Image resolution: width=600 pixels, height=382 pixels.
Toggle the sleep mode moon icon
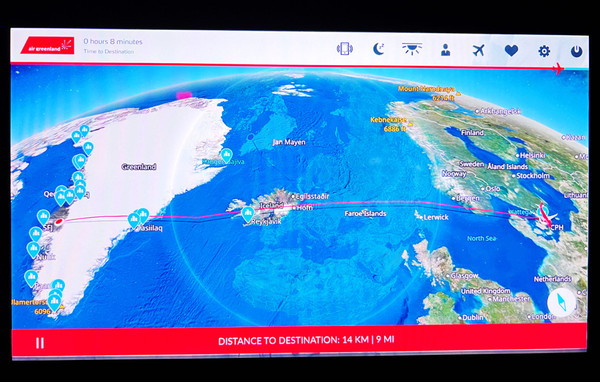(x=378, y=49)
